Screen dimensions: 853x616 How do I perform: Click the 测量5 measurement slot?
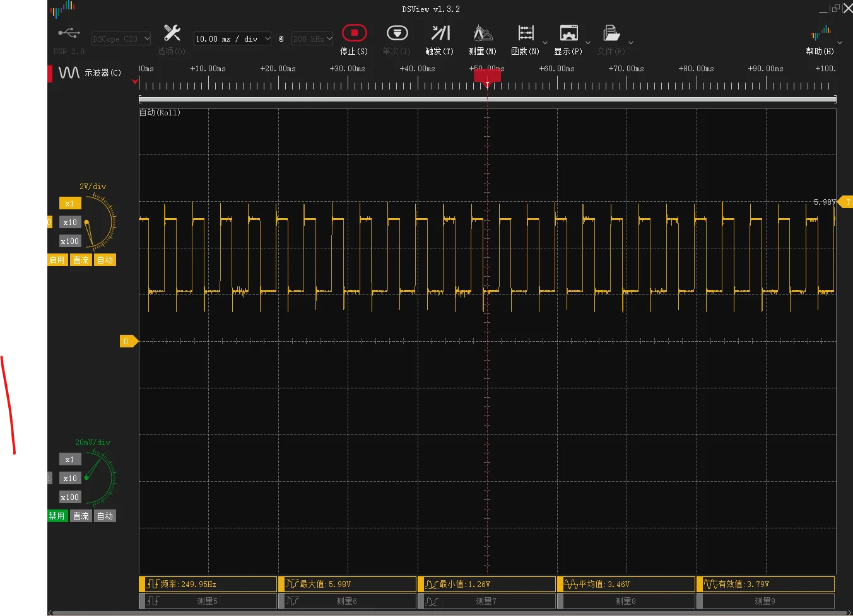point(208,601)
